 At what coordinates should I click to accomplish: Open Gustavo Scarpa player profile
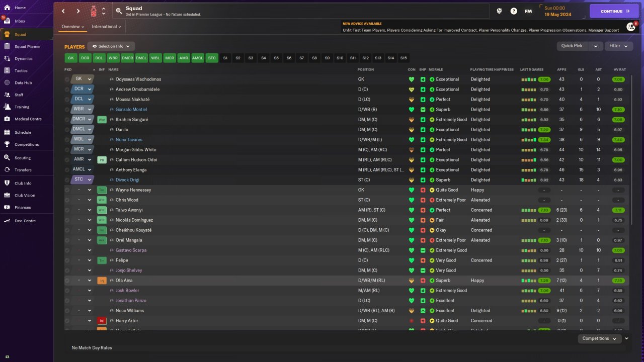point(131,250)
